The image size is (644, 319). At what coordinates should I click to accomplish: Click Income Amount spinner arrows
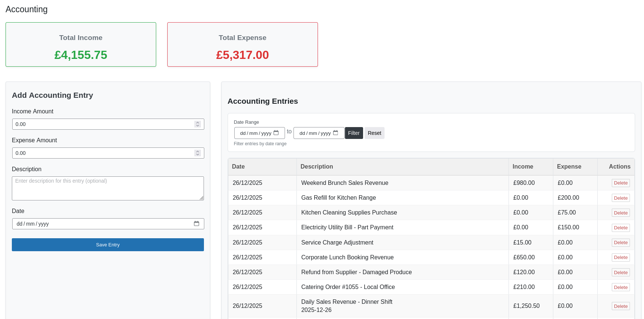[x=198, y=124]
